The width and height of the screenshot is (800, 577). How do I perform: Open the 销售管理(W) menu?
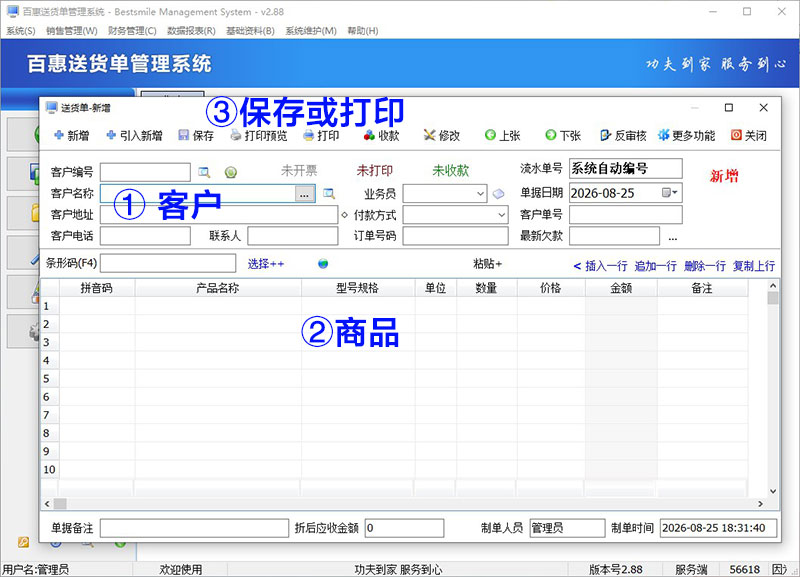tap(71, 31)
